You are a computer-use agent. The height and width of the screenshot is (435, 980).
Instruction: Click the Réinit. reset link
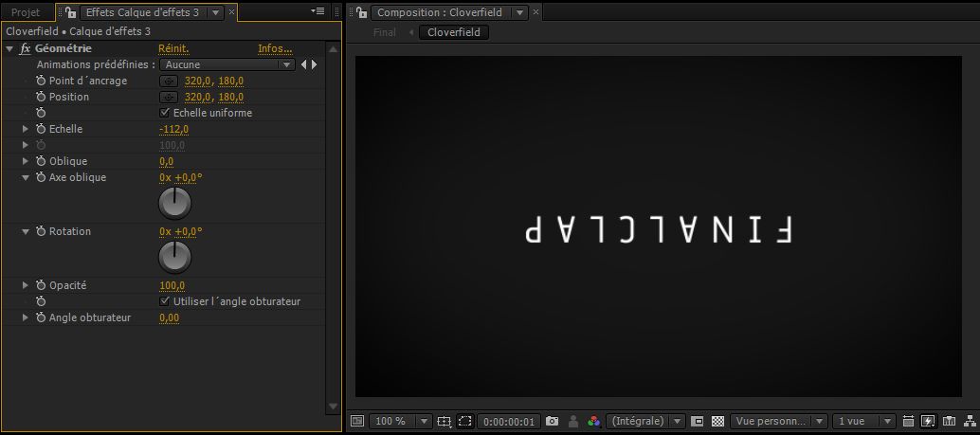(173, 48)
